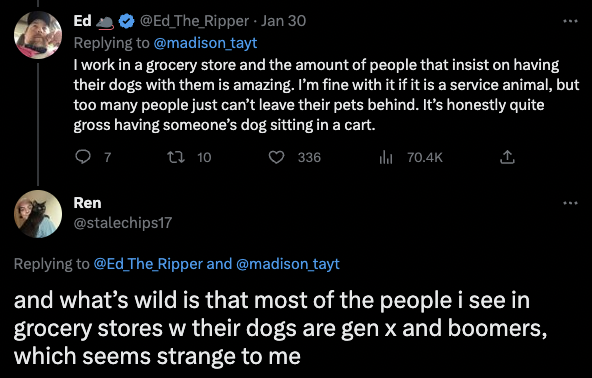The width and height of the screenshot is (592, 378).
Task: Click the @Ed_The_Ripper mention in Ren's reply line
Action: (x=148, y=264)
